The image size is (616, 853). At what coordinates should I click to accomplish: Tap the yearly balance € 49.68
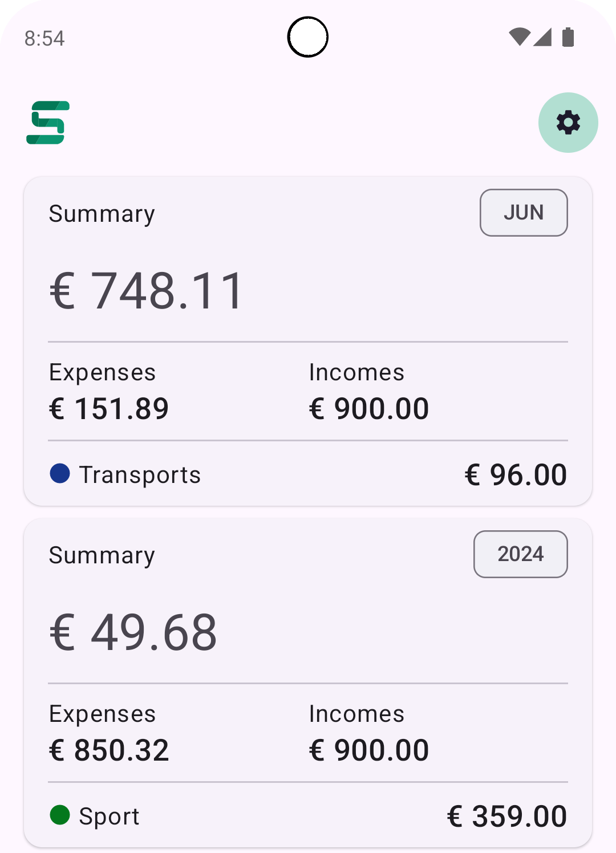click(x=133, y=632)
